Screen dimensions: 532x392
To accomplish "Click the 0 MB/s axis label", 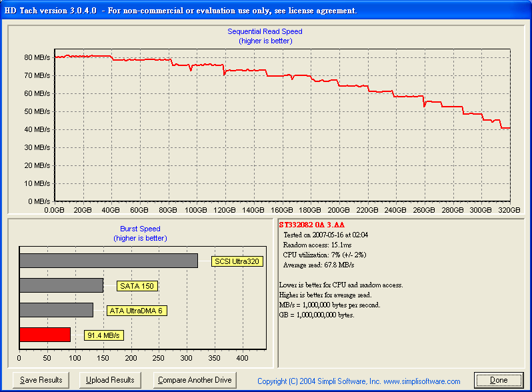I will click(39, 201).
